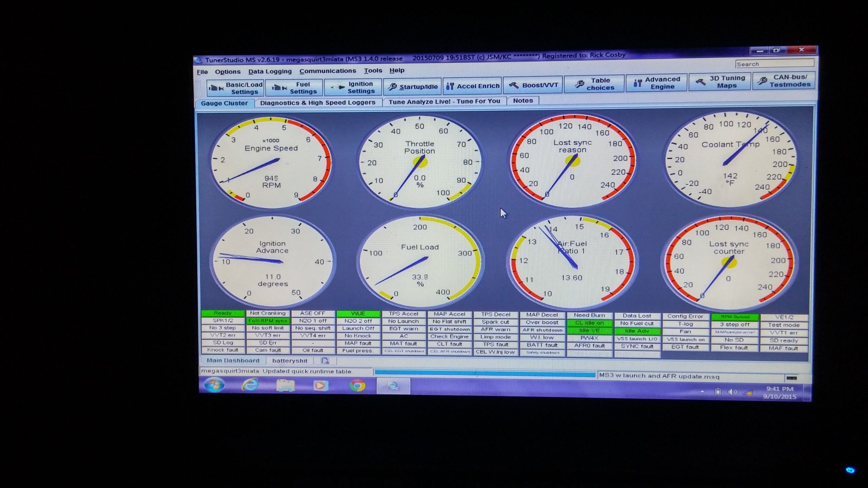Select the batteryshit dashboard tab
The width and height of the screenshot is (868, 488).
(290, 361)
